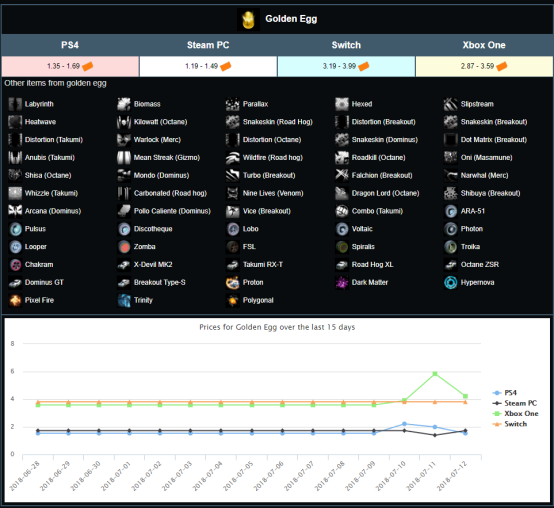554x508 pixels.
Task: Click the Chakram wheel icon
Action: [15, 265]
